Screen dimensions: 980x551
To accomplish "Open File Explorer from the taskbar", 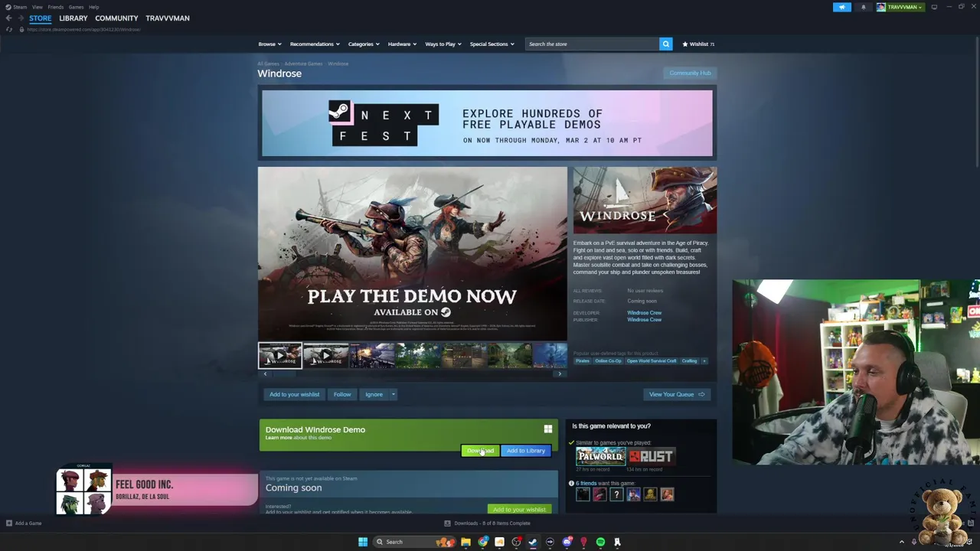I will 465,542.
